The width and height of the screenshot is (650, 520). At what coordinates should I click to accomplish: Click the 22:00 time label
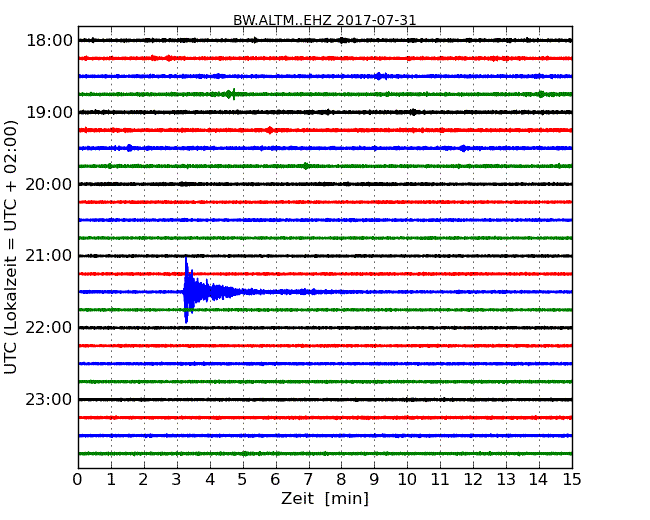tap(49, 328)
